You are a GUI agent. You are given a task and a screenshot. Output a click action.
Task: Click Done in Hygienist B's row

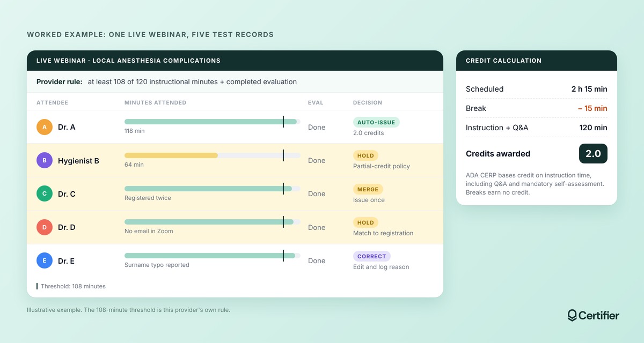[317, 160]
